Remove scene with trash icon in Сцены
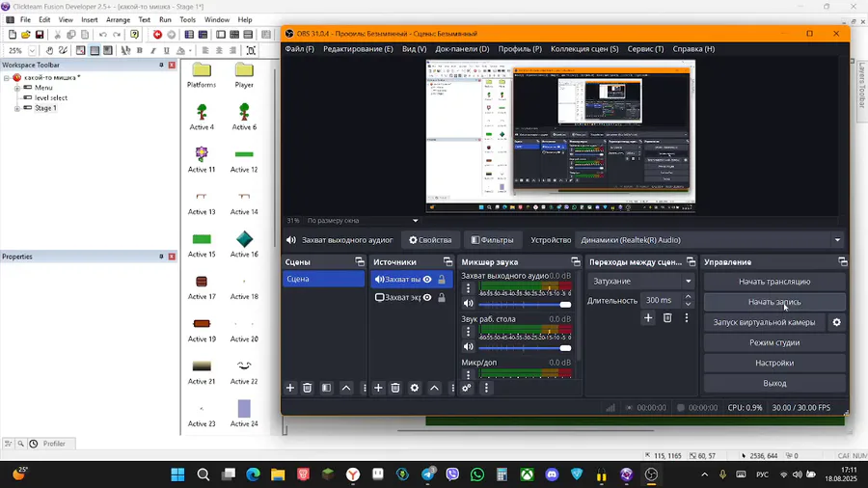 pos(308,388)
